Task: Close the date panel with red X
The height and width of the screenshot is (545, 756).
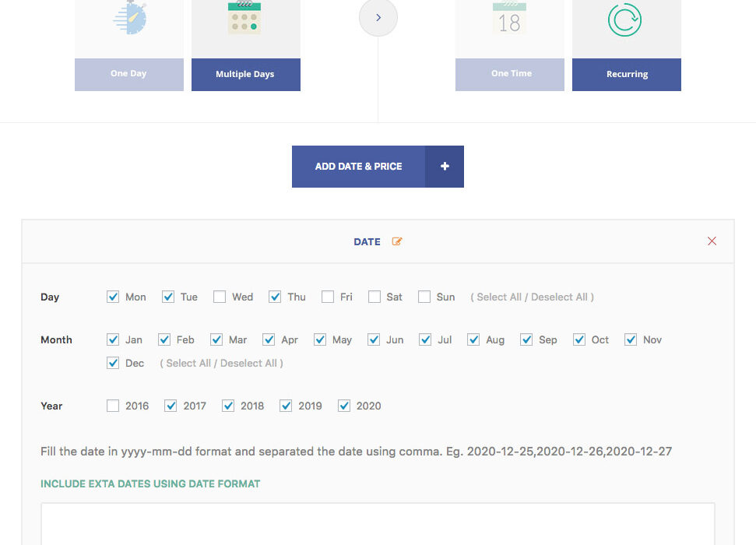Action: pos(712,241)
